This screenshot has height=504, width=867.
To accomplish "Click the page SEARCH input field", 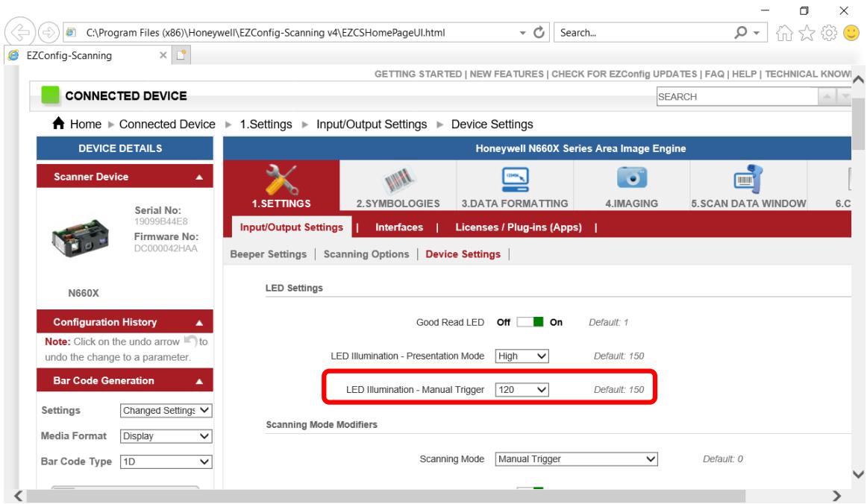I will [x=737, y=97].
